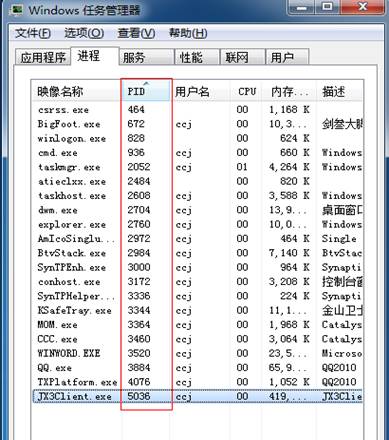This screenshot has width=389, height=440.
Task: Select the conhost.exe process
Action: [x=197, y=282]
